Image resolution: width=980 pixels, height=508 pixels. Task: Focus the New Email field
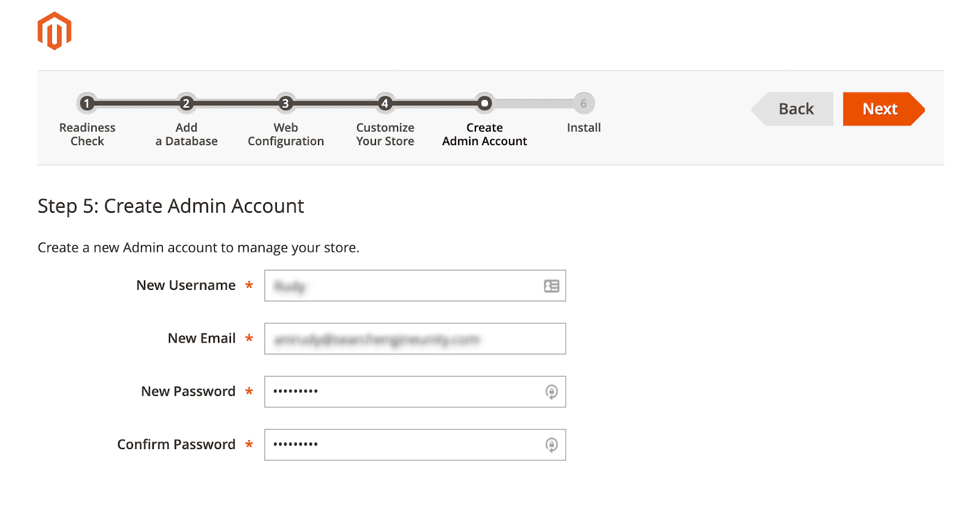[x=415, y=339]
